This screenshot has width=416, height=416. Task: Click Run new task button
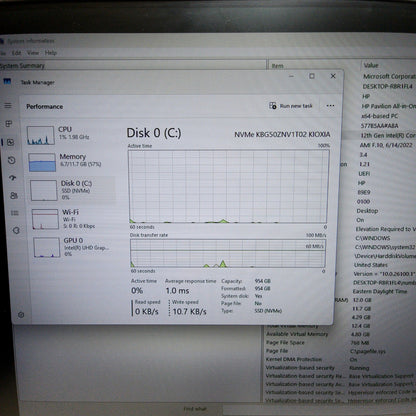pyautogui.click(x=291, y=106)
